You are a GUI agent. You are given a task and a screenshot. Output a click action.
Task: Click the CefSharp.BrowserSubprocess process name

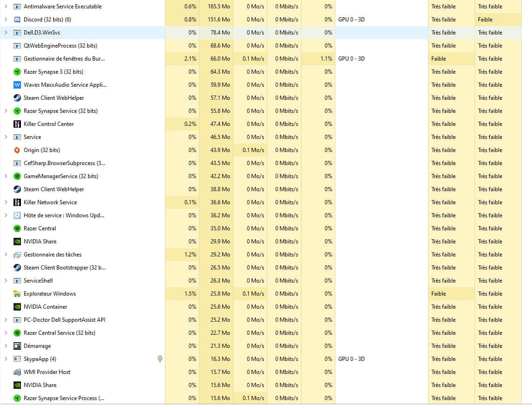pyautogui.click(x=64, y=163)
